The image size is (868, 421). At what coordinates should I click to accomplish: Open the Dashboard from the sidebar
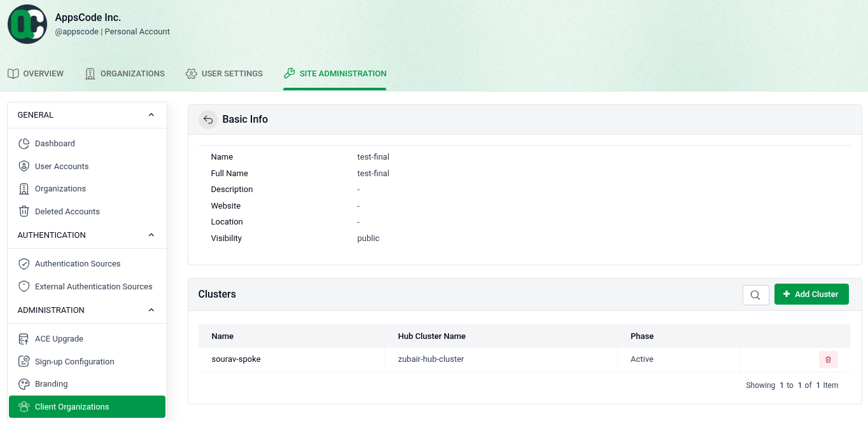pos(55,143)
